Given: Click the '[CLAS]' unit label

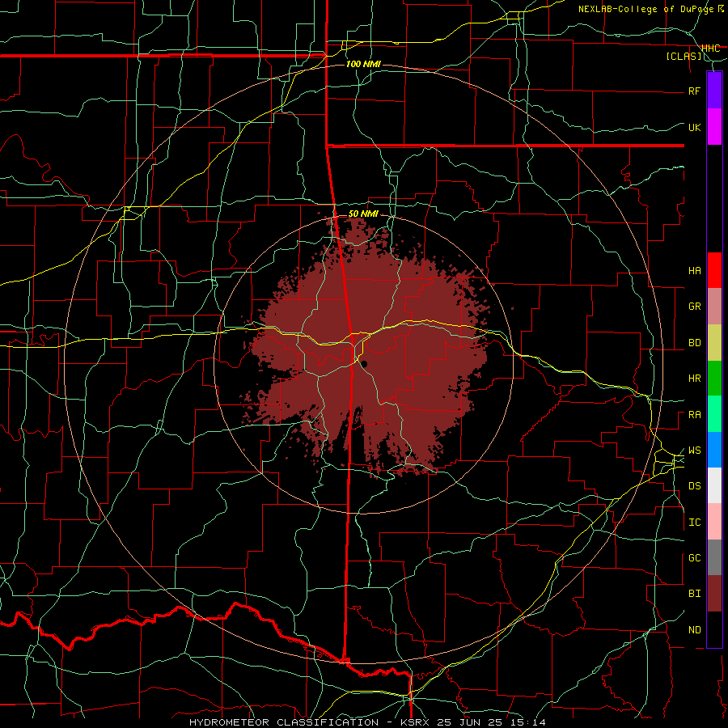Looking at the screenshot, I should pos(684,56).
